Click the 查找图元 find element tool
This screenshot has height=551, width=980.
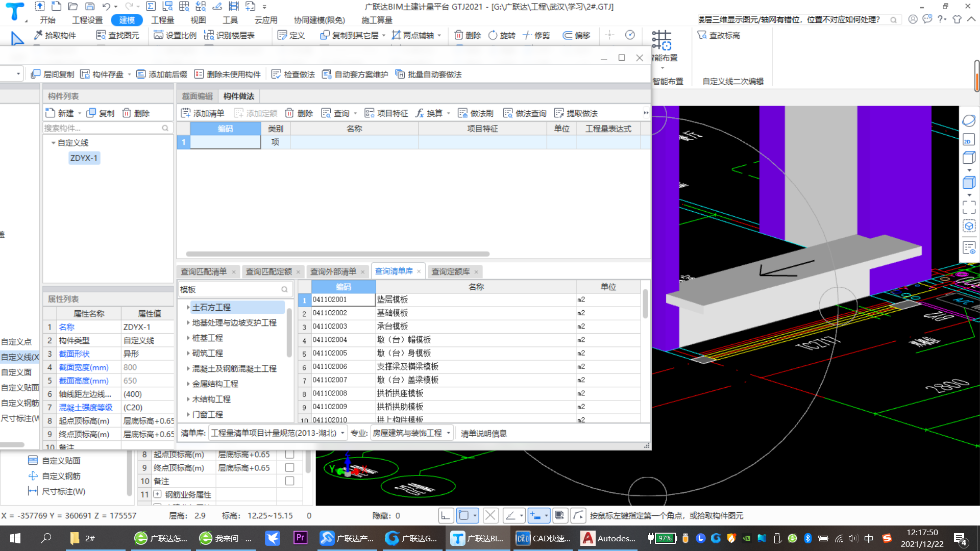[118, 35]
